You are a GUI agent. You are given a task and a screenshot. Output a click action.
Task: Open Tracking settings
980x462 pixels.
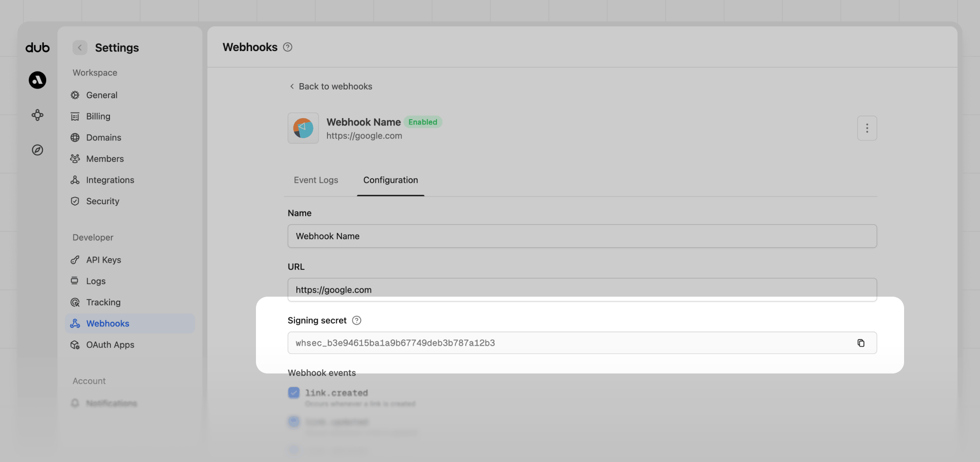tap(130, 302)
